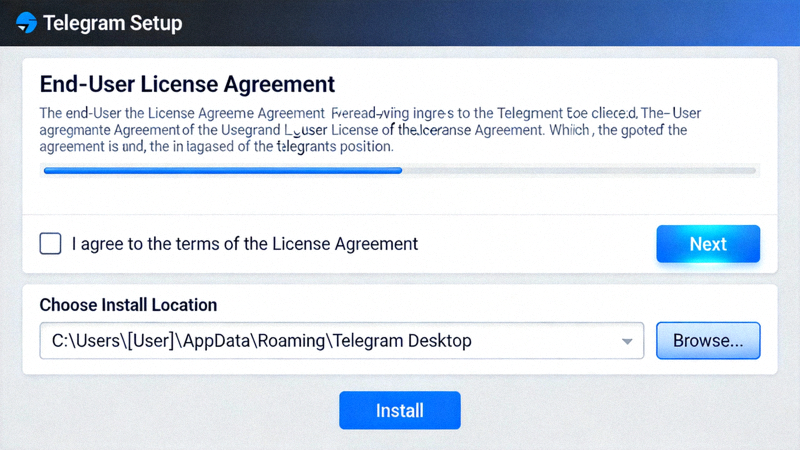This screenshot has height=450, width=800.
Task: Click the Next button
Action: (708, 244)
